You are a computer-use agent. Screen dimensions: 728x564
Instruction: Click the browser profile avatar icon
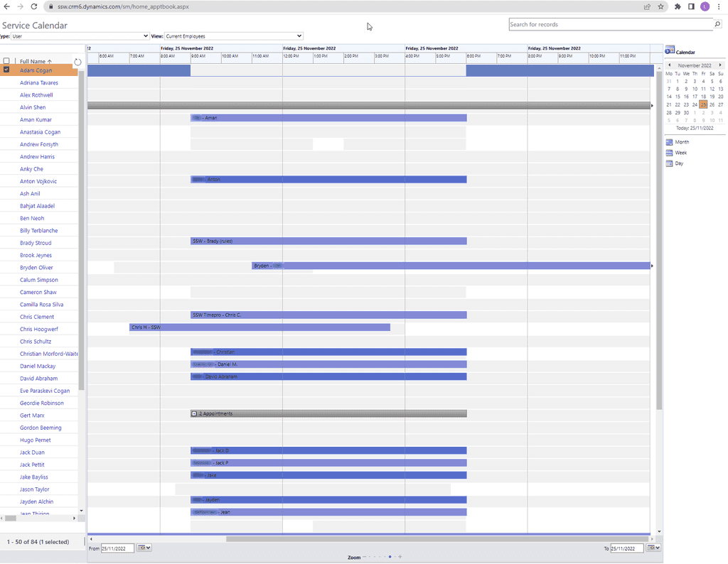coord(705,6)
